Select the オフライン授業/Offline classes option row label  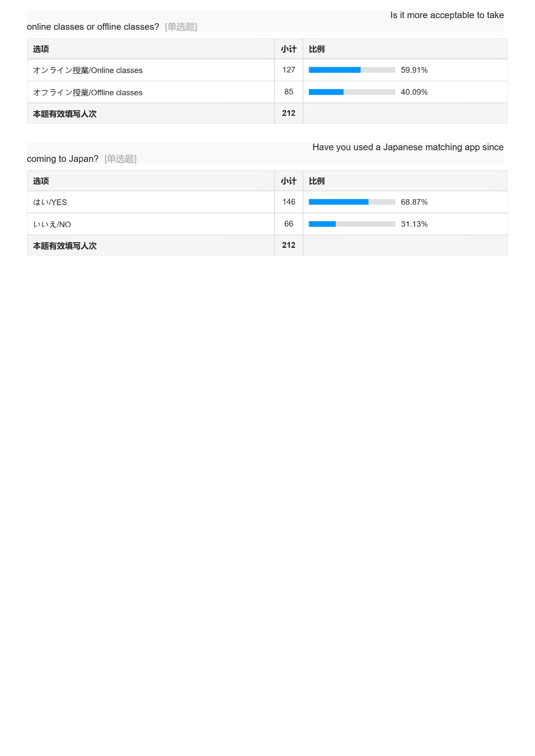(88, 92)
